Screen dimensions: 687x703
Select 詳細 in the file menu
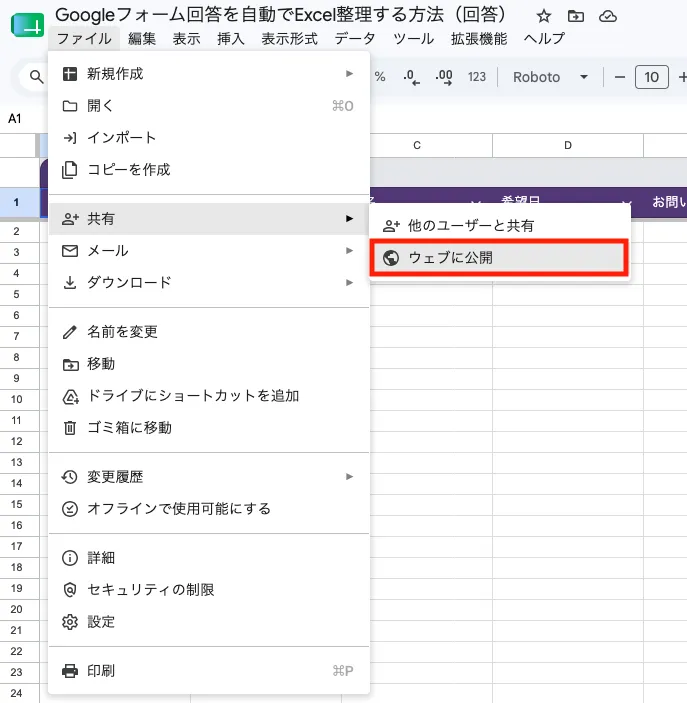pyautogui.click(x=209, y=558)
